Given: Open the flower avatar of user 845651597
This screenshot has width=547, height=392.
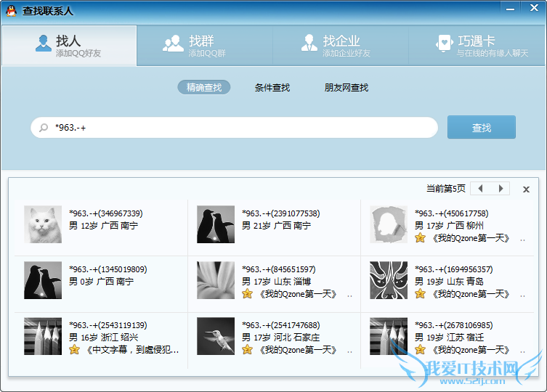Looking at the screenshot, I should point(216,280).
